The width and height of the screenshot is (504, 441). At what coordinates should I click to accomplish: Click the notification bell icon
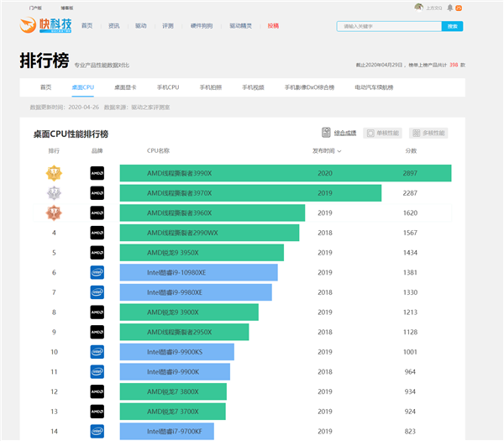(449, 8)
